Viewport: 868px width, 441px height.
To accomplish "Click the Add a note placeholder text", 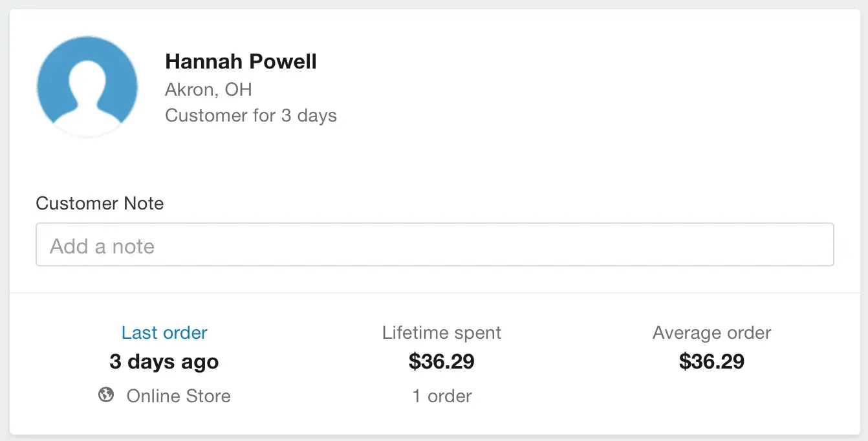I will pyautogui.click(x=102, y=246).
